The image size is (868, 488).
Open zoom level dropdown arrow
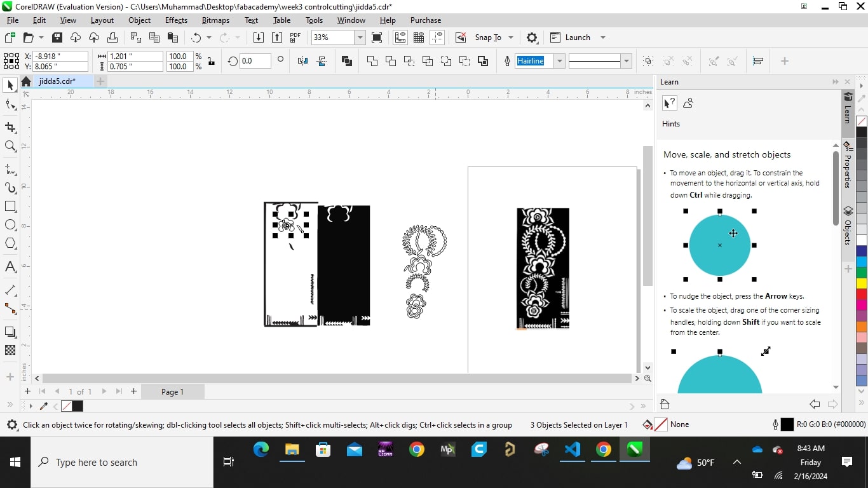(360, 37)
